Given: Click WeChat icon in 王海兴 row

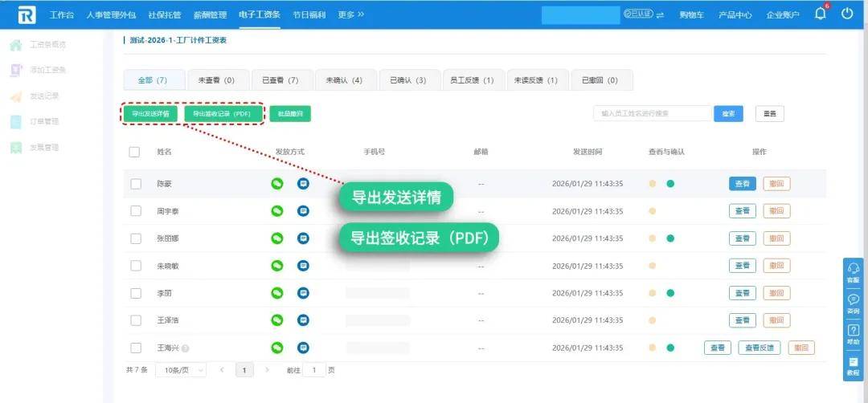Looking at the screenshot, I should 276,348.
